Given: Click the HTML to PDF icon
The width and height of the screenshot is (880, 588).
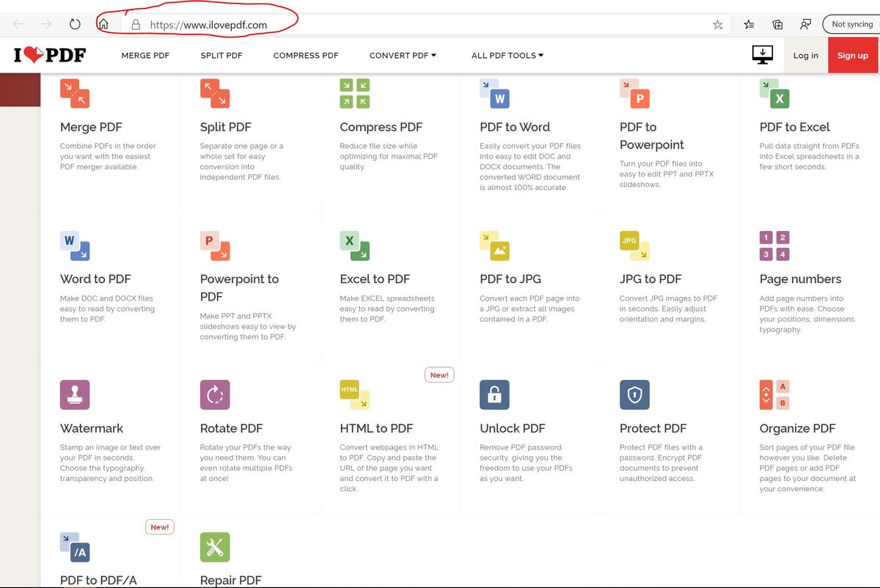Looking at the screenshot, I should tap(355, 394).
